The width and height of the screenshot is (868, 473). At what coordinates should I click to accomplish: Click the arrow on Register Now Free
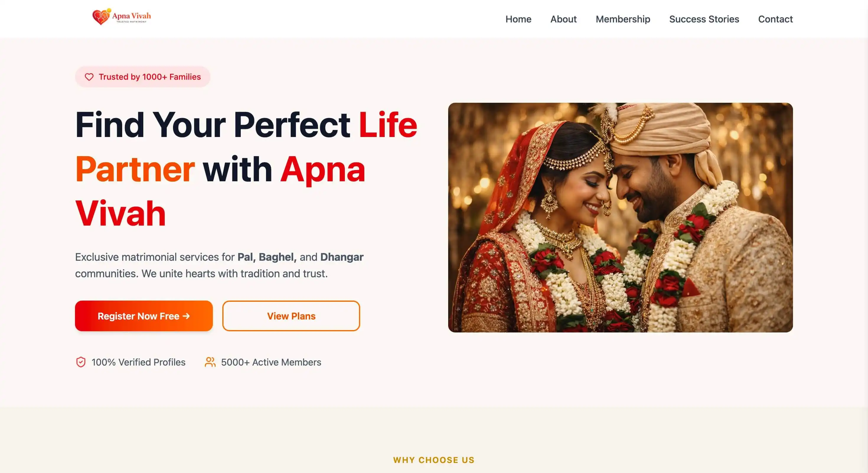(x=186, y=316)
